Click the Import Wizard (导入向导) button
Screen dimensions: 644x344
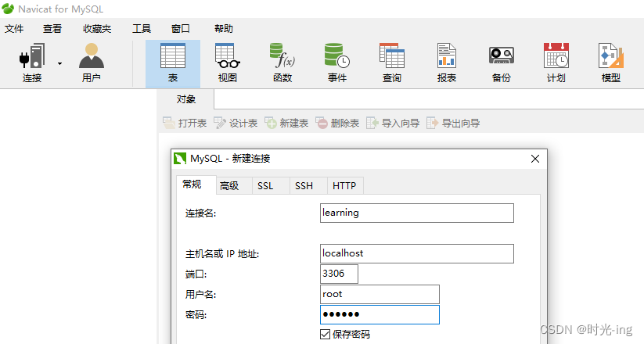click(393, 123)
